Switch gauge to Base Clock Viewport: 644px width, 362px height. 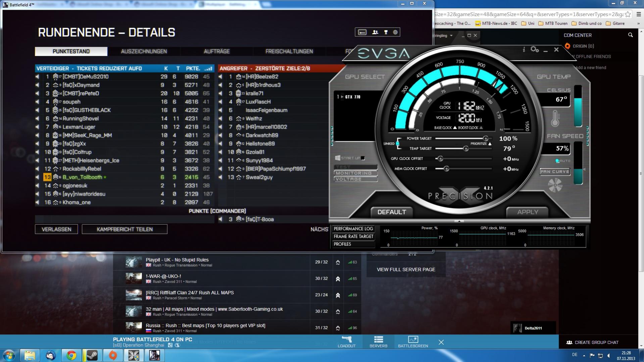click(x=455, y=128)
